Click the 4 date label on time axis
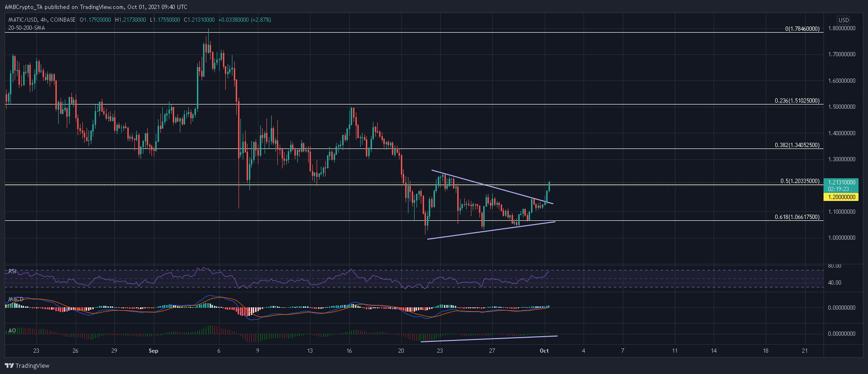 [584, 351]
